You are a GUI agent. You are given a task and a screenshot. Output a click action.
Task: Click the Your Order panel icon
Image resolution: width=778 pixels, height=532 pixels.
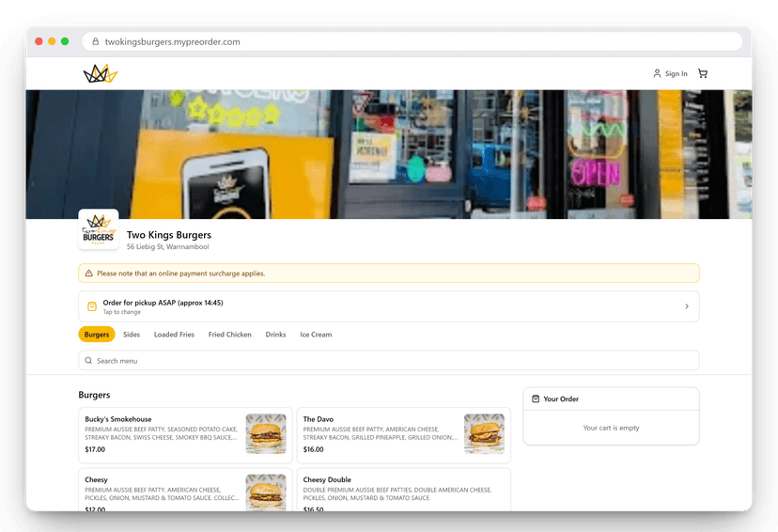pyautogui.click(x=536, y=399)
